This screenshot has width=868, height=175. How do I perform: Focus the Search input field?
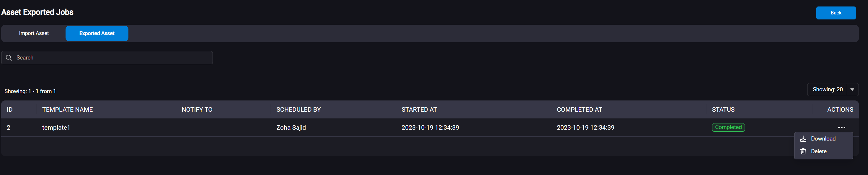[x=107, y=57]
